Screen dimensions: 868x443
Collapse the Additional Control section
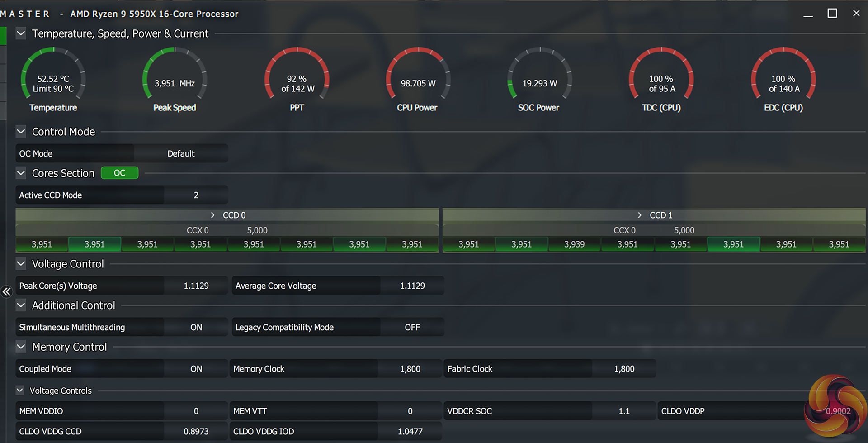[x=21, y=305]
